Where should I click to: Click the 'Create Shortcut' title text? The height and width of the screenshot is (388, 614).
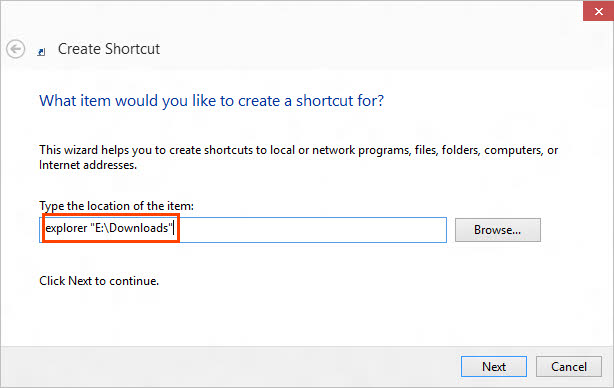tap(109, 49)
